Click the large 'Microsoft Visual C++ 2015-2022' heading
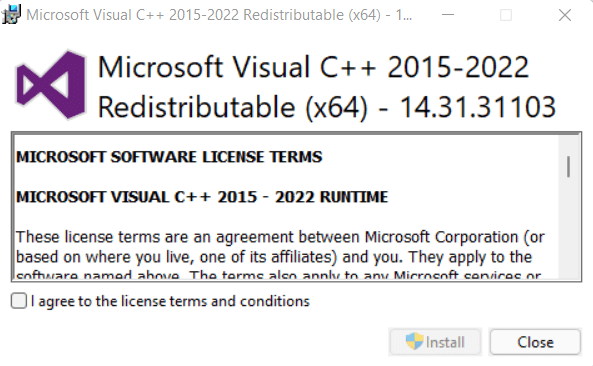593x366 pixels. click(313, 67)
